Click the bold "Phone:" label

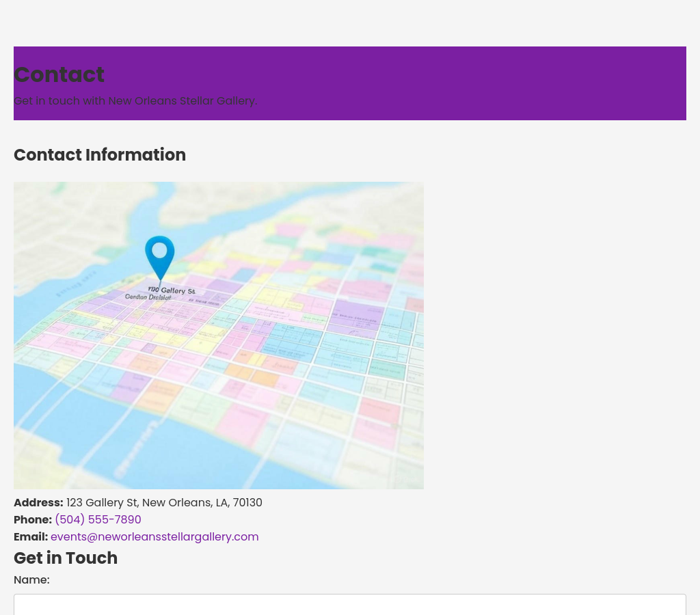pyautogui.click(x=33, y=519)
